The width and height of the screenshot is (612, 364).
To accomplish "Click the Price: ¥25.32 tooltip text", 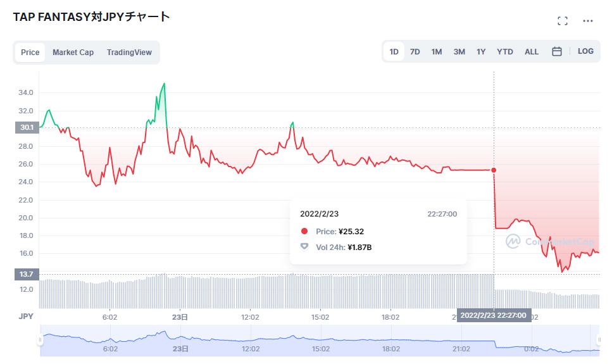I will [x=340, y=231].
